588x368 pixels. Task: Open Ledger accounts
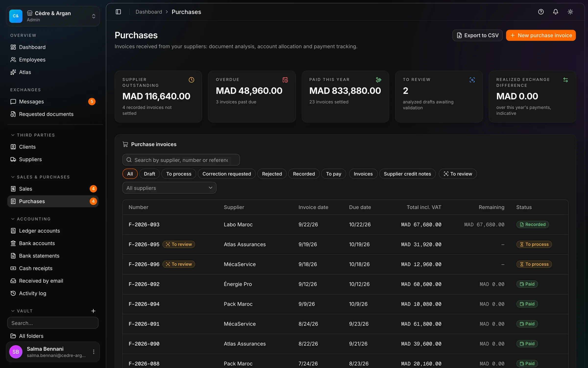[x=53, y=231]
